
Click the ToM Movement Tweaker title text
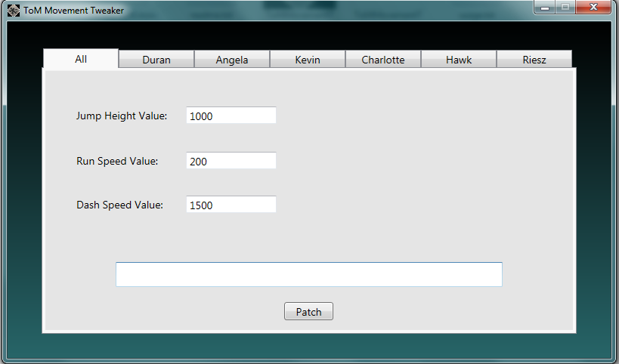(x=73, y=11)
